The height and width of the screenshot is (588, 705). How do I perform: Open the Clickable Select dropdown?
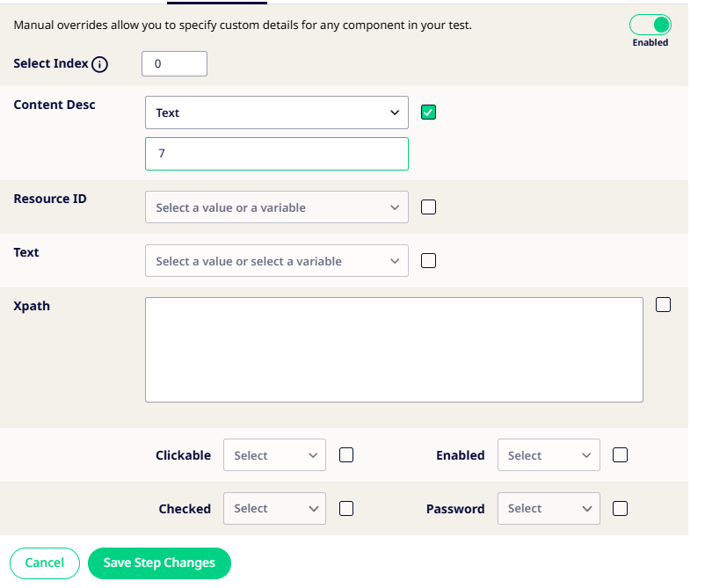pos(274,455)
